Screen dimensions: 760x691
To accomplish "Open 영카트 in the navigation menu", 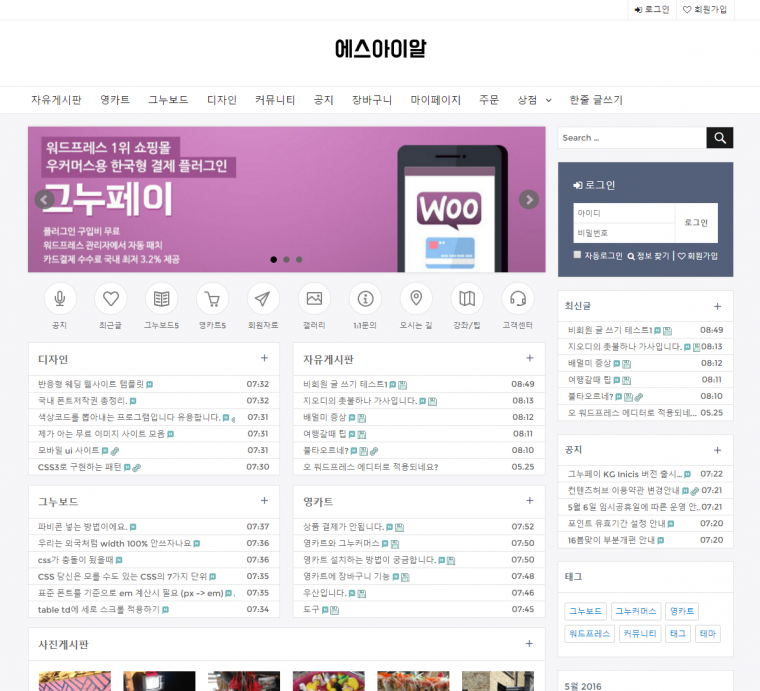I will tap(115, 100).
